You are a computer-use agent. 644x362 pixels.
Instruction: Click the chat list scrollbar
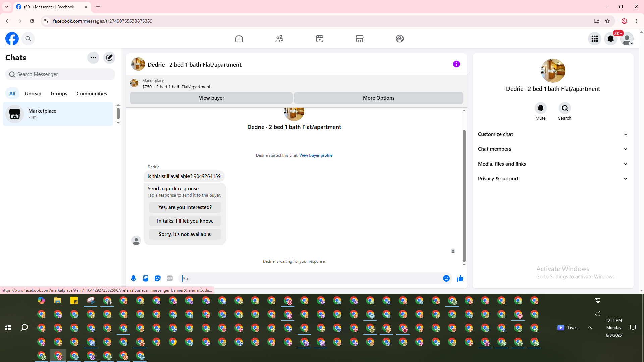click(118, 113)
